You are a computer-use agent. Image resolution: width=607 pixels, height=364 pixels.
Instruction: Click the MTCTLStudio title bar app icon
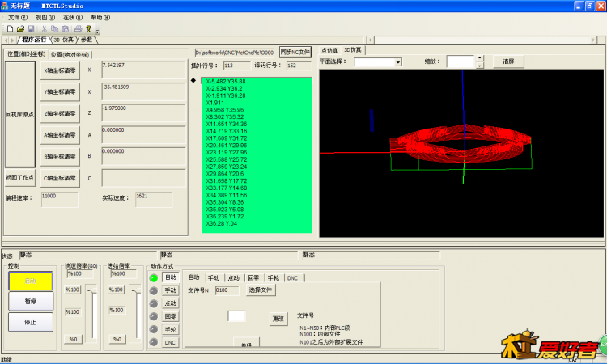point(4,6)
